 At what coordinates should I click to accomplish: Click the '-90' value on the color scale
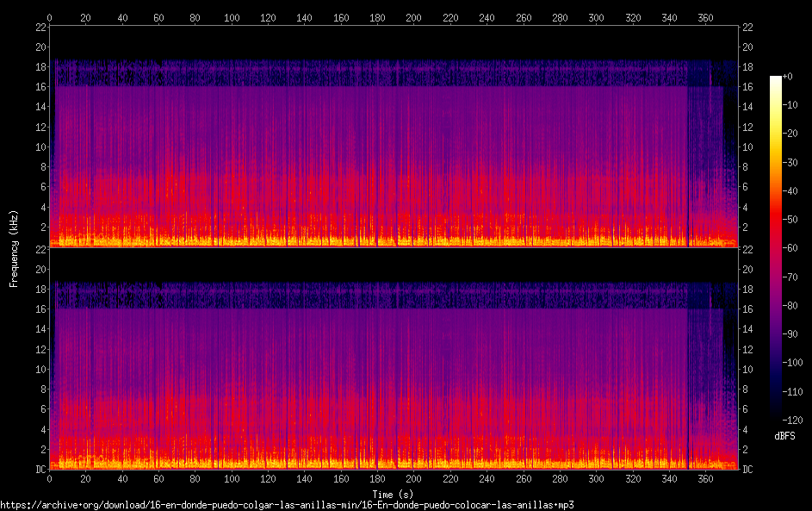pos(790,334)
